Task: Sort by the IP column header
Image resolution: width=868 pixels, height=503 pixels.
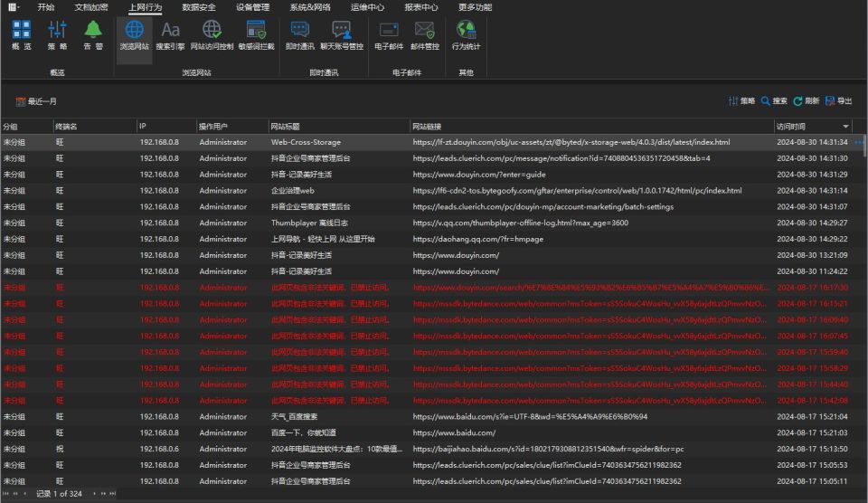Action: (x=166, y=127)
